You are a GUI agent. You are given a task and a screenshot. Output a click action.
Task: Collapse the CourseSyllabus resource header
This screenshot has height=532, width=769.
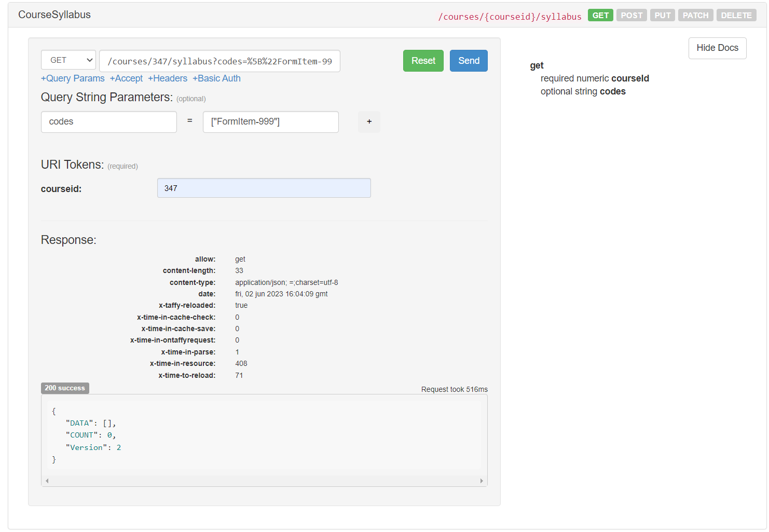click(x=54, y=15)
